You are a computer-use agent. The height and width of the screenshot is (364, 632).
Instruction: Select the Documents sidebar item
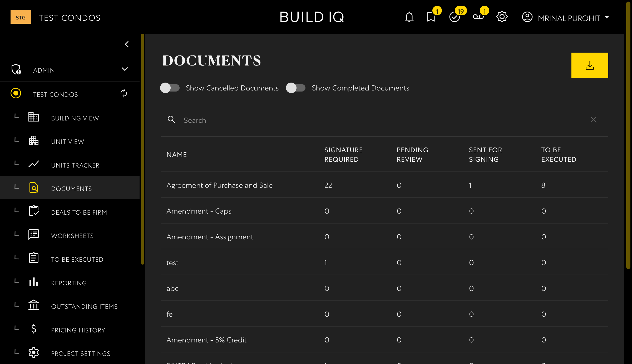[x=70, y=188]
